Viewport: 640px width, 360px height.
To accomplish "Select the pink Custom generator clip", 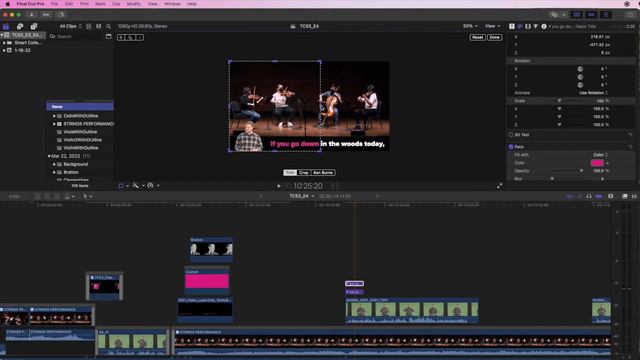I will [207, 281].
